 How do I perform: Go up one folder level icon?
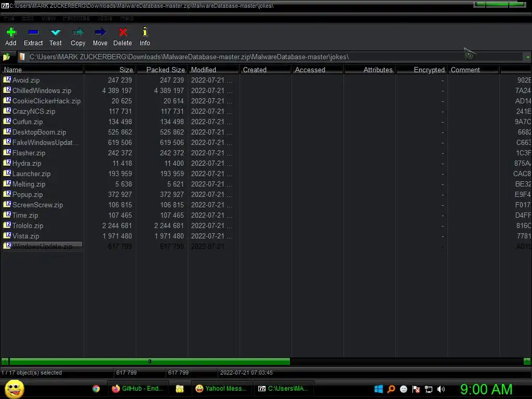point(6,57)
